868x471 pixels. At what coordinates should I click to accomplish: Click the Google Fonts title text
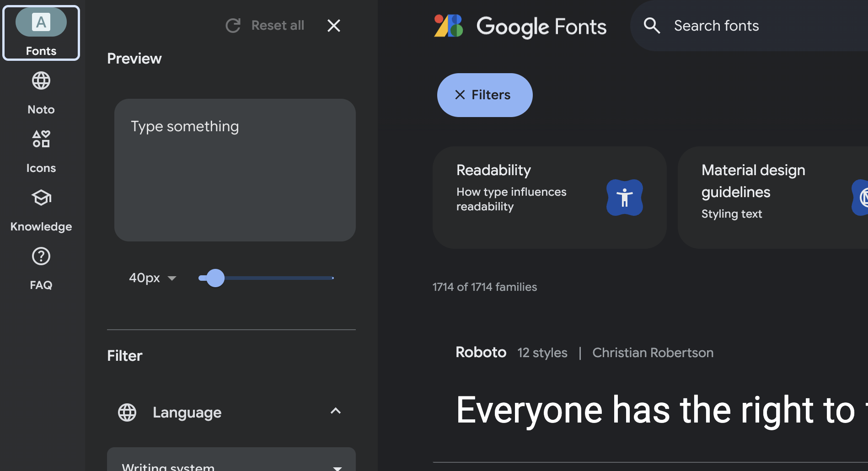coord(541,27)
